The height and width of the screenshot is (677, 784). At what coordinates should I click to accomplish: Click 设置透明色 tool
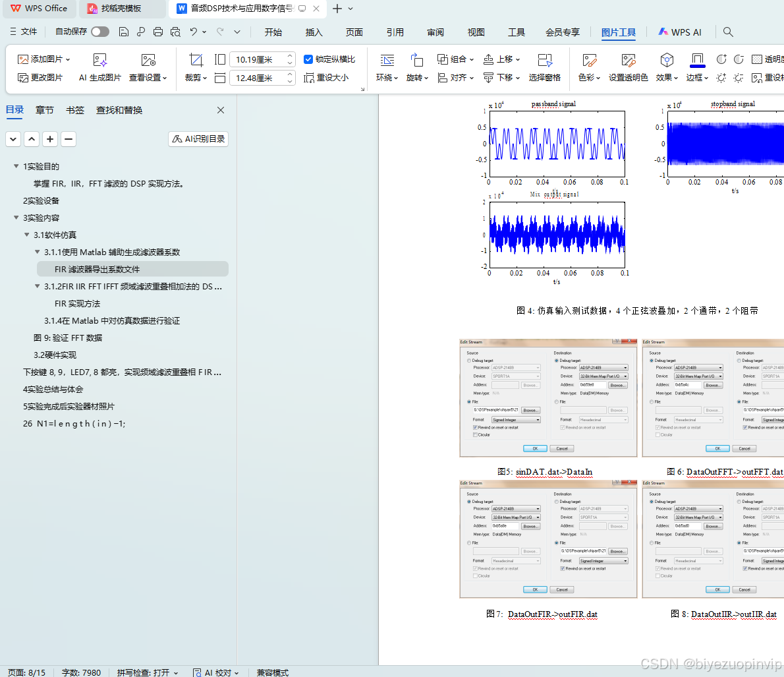(x=628, y=67)
